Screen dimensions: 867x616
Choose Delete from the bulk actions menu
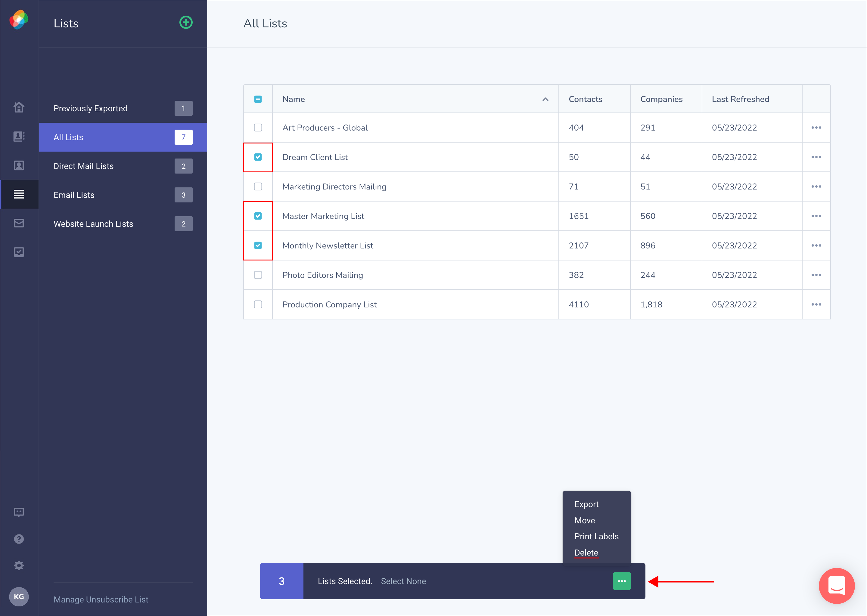[x=586, y=553]
